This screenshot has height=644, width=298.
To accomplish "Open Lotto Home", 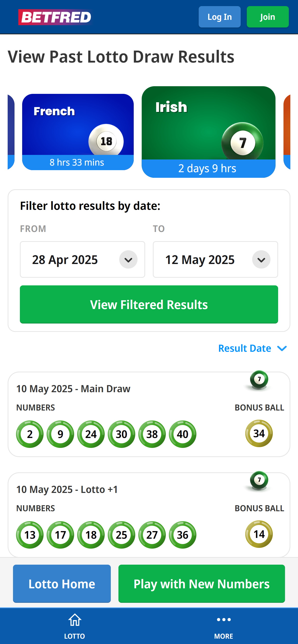I will coord(62,584).
